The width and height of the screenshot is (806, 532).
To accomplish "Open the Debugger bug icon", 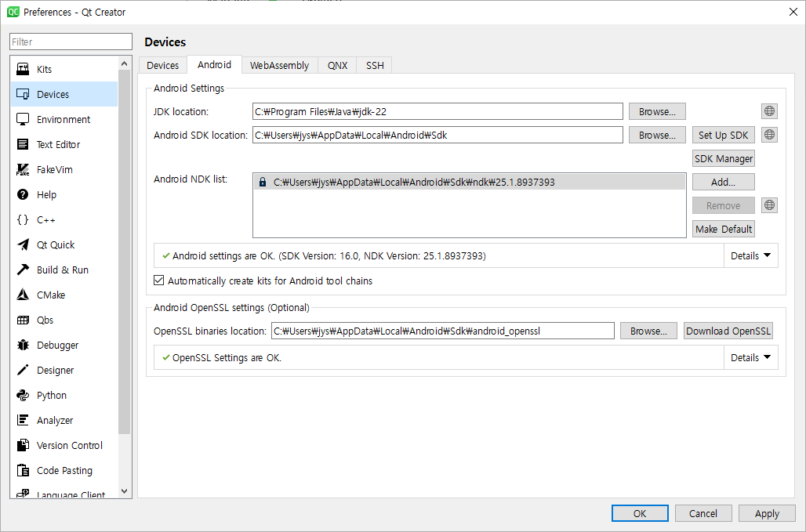I will pyautogui.click(x=23, y=345).
